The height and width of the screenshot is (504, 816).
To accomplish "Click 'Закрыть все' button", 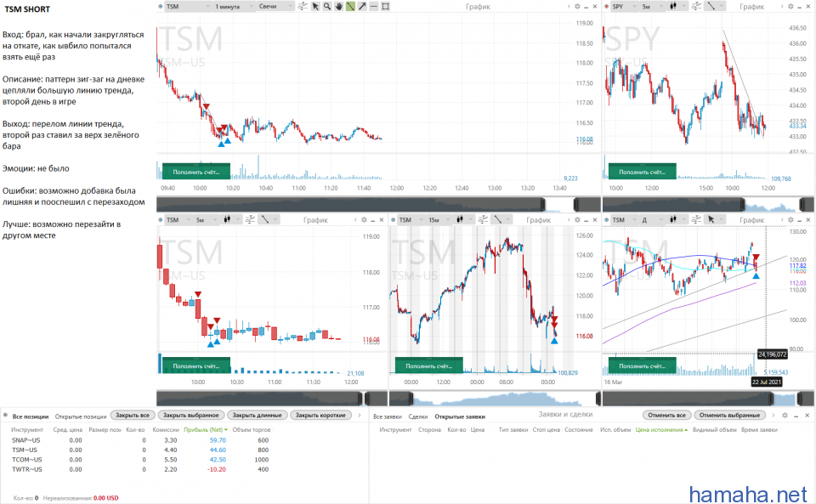I will point(133,415).
